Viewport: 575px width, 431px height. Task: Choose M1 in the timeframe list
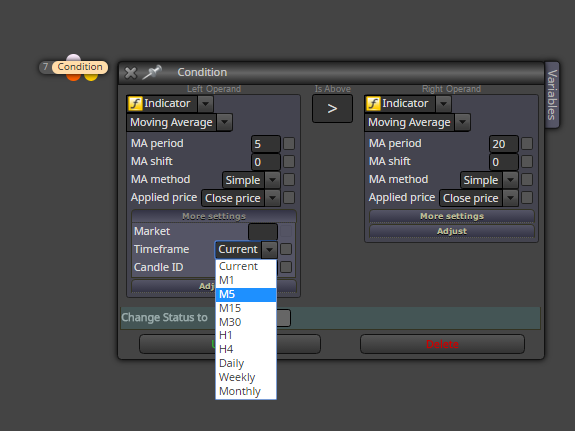click(246, 280)
